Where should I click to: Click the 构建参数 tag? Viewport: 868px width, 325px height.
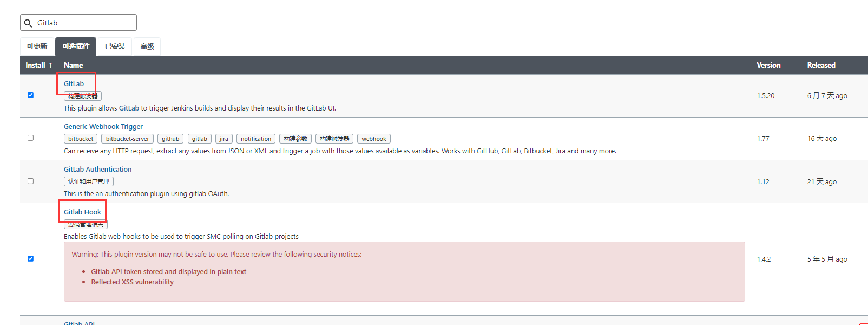coord(295,139)
